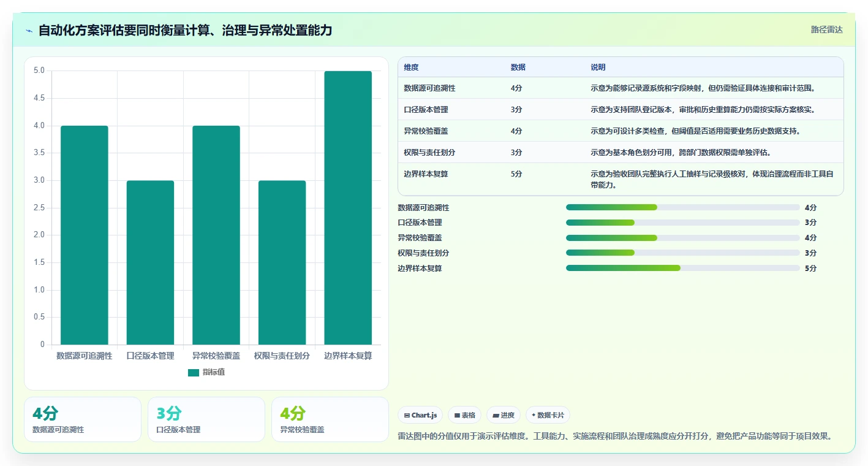Toggle the 指标值 legend swatch

pos(194,372)
